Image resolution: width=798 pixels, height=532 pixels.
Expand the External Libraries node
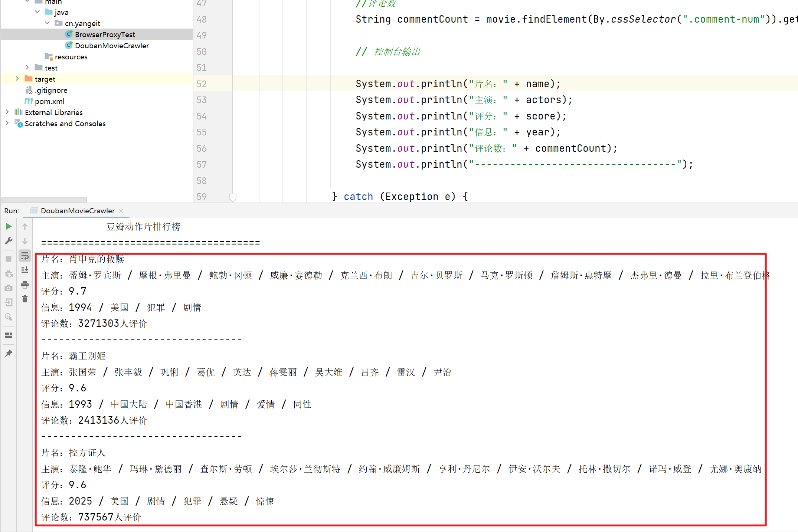(7, 112)
